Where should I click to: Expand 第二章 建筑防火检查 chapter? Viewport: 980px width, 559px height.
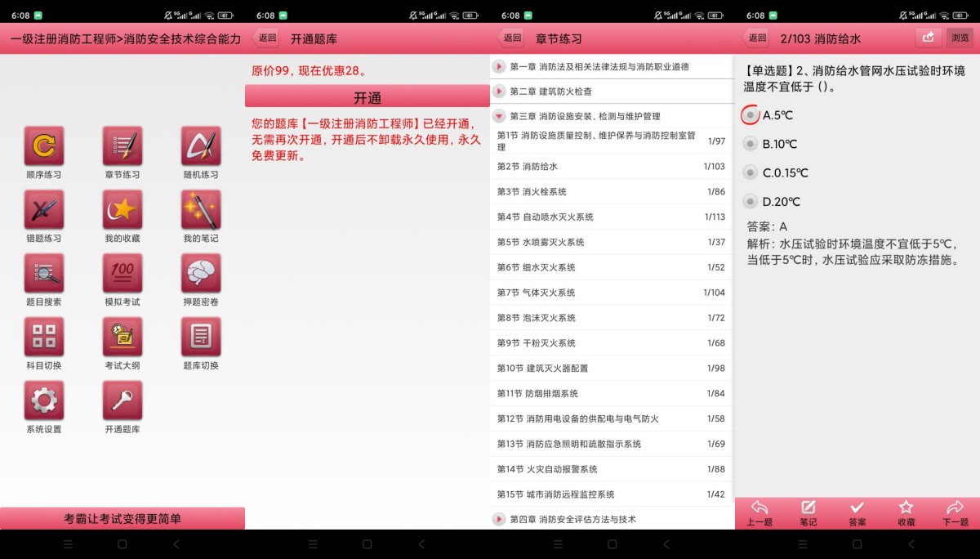click(612, 92)
